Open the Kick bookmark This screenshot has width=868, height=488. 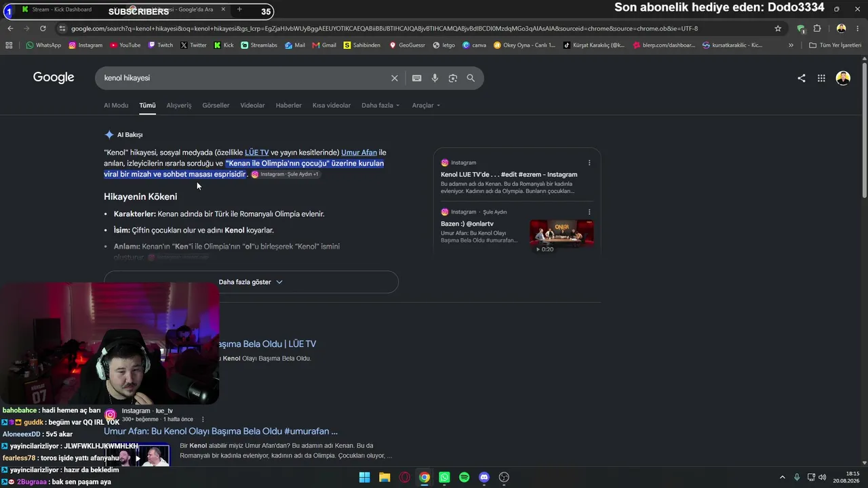(223, 45)
